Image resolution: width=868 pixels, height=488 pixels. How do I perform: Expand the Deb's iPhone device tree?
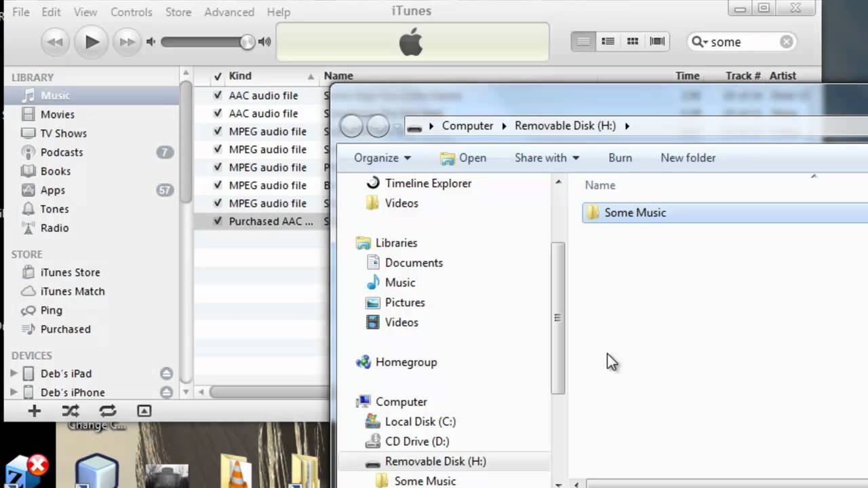[14, 392]
